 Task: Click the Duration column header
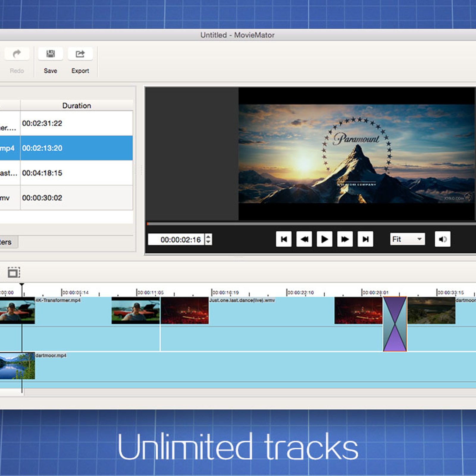(x=76, y=105)
